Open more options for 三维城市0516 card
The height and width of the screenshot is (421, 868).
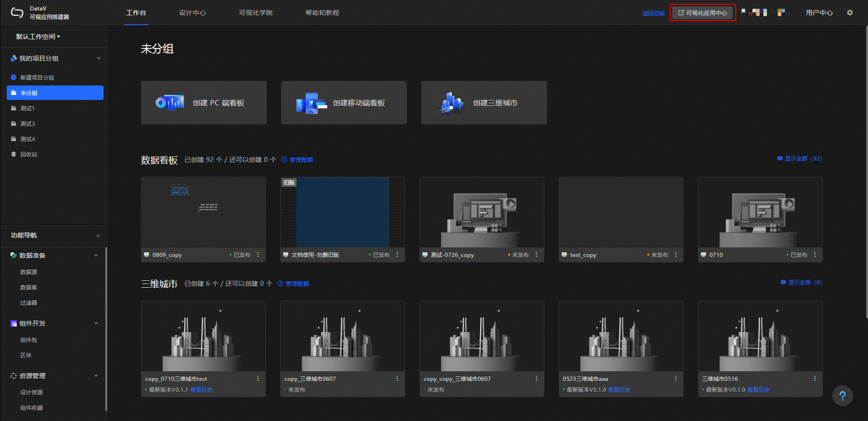tap(815, 378)
